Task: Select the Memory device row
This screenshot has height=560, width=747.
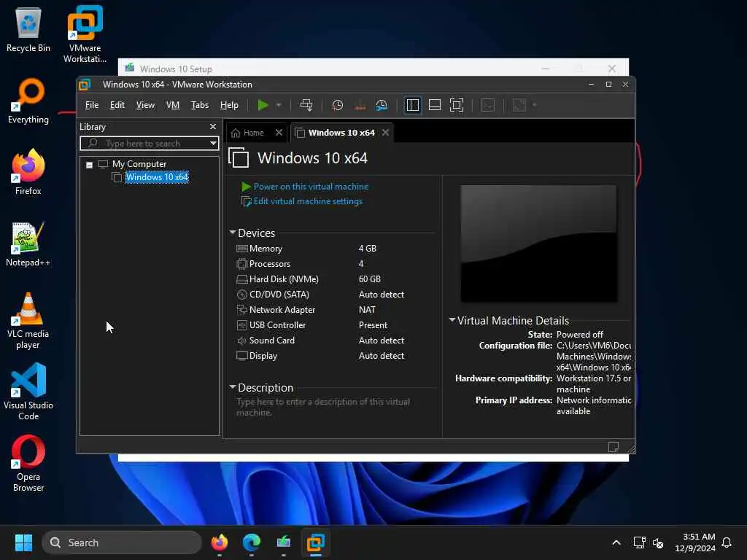Action: coord(320,249)
